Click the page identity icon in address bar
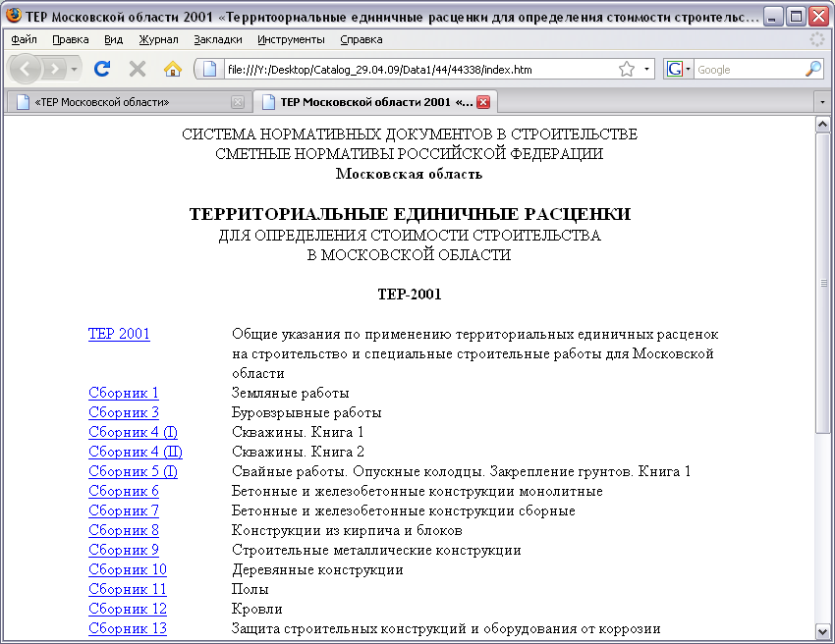This screenshot has width=835, height=644. coord(209,69)
